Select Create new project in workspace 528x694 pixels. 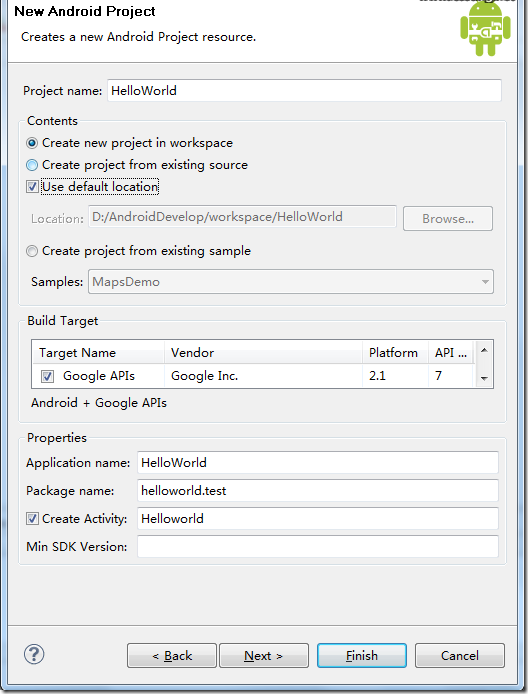click(x=32, y=143)
